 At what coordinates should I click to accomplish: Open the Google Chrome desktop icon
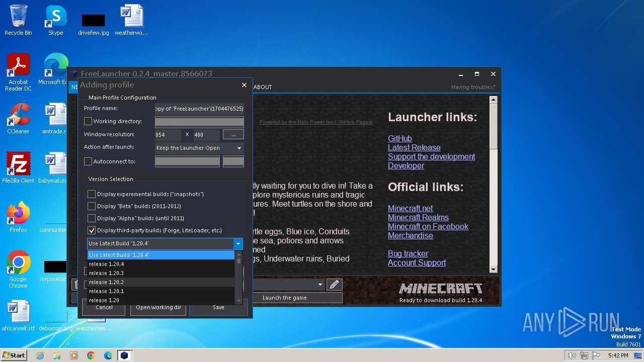point(18,269)
